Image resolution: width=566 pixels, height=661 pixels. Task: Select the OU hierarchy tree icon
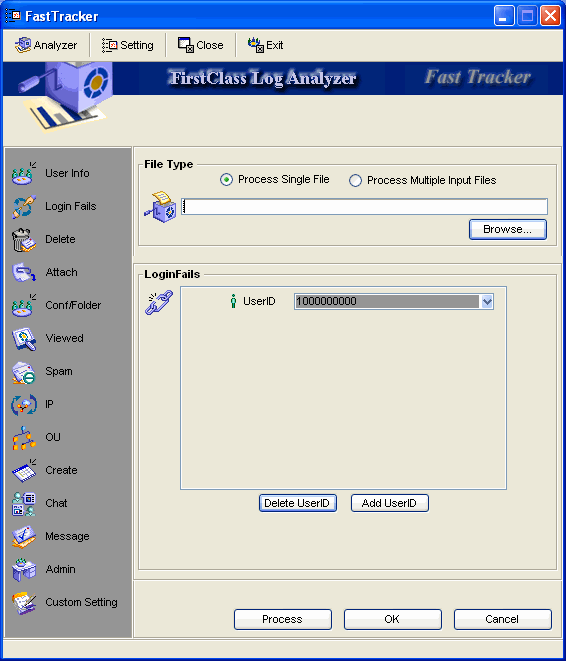(24, 438)
